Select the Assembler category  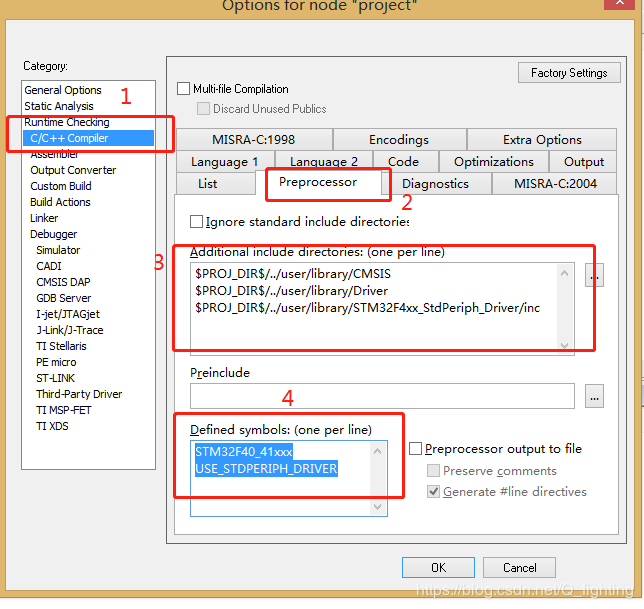tap(54, 154)
